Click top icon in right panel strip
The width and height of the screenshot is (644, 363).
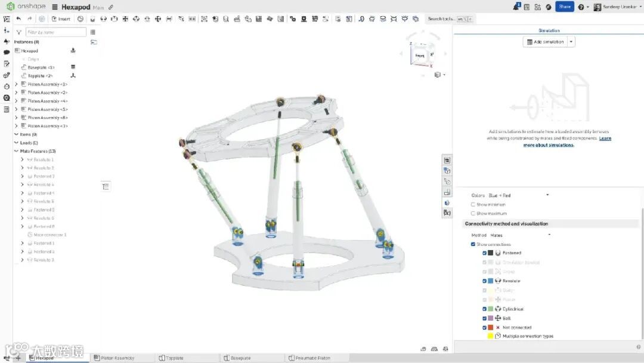(x=447, y=161)
